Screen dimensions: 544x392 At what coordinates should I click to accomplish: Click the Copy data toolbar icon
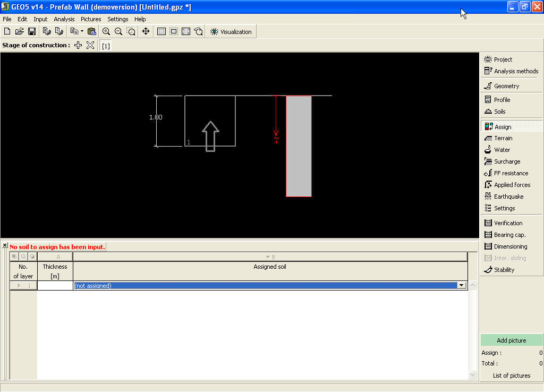coord(74,31)
